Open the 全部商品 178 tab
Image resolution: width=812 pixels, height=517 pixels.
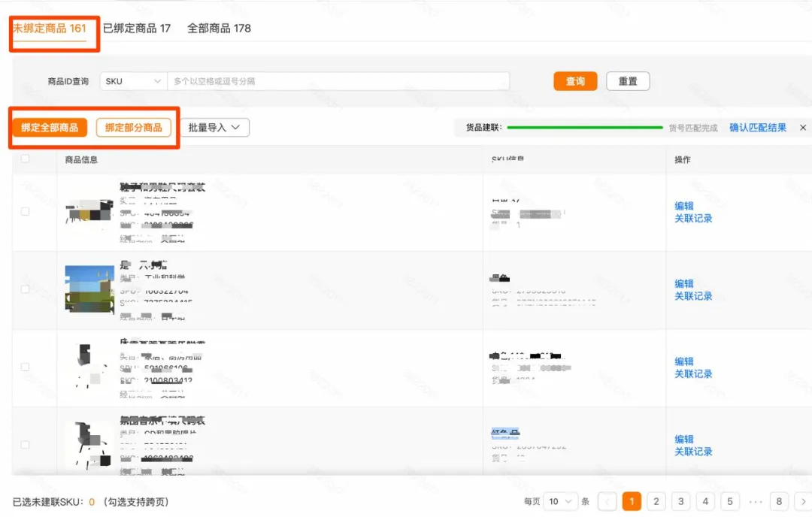point(219,29)
